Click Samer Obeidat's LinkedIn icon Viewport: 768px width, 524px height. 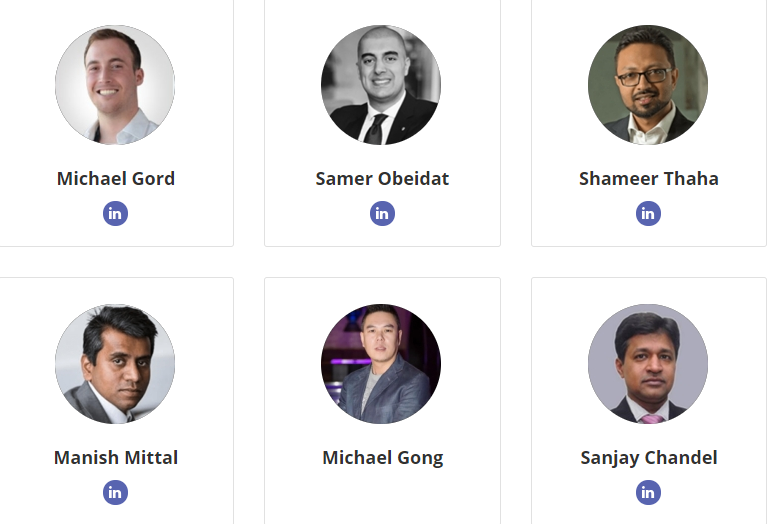382,213
